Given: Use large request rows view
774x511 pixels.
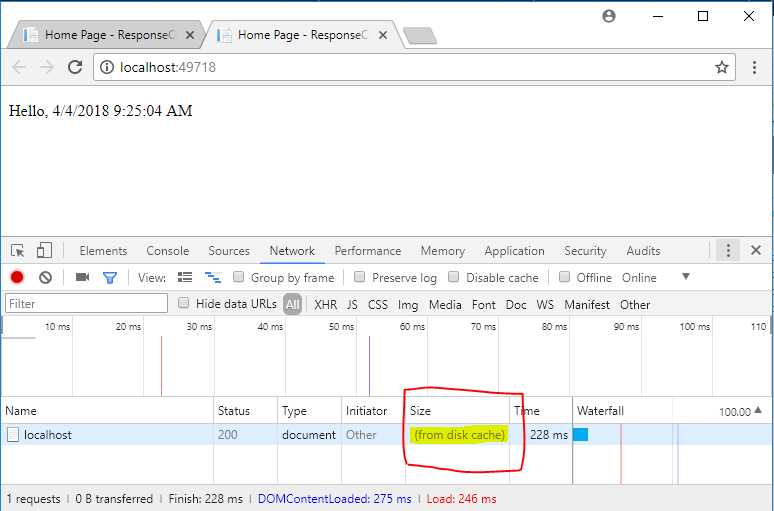Looking at the screenshot, I should pos(185,277).
